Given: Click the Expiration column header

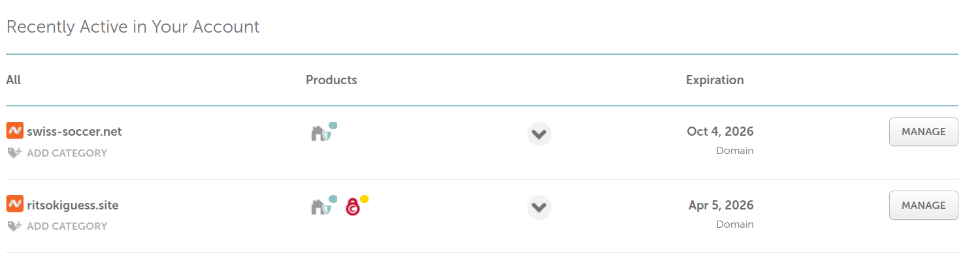Looking at the screenshot, I should 715,80.
